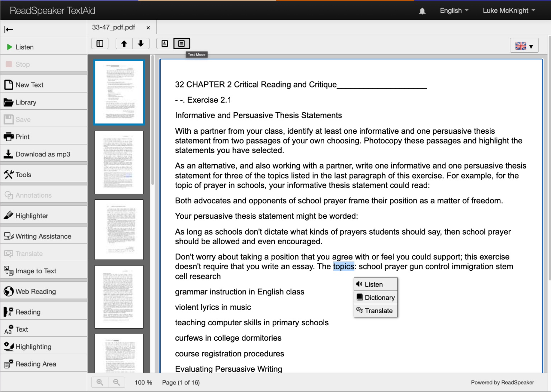Image resolution: width=551 pixels, height=392 pixels.
Task: Collapse the left sidebar
Action: click(x=9, y=29)
